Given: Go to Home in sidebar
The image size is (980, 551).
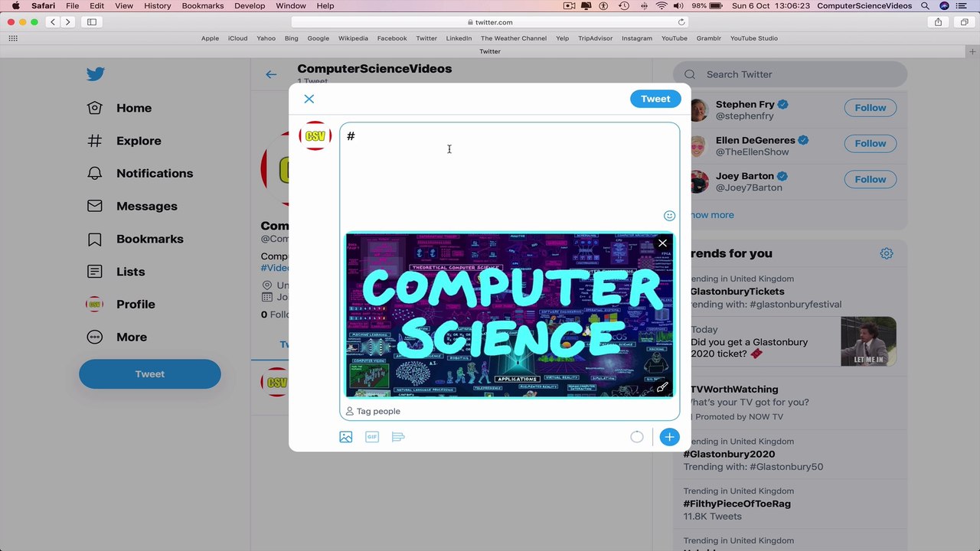Looking at the screenshot, I should pyautogui.click(x=119, y=108).
